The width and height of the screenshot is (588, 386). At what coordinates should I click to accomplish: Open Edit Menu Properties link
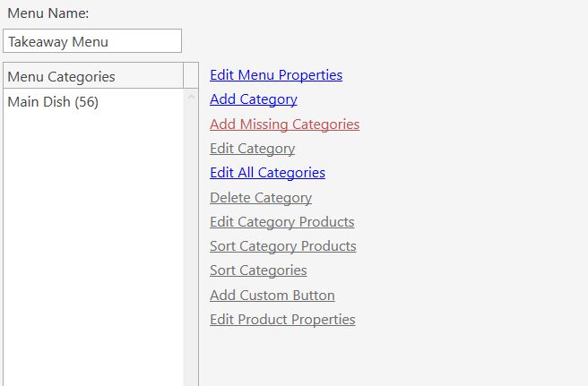pos(276,75)
